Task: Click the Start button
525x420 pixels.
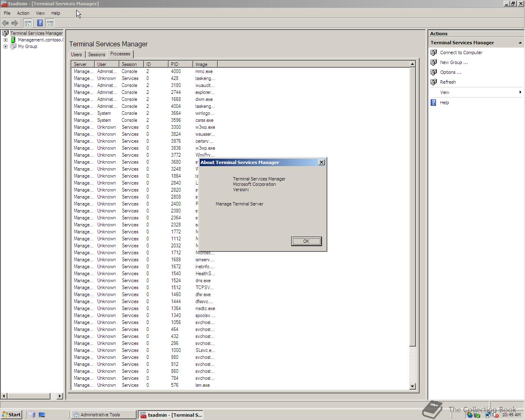Action: [11, 415]
